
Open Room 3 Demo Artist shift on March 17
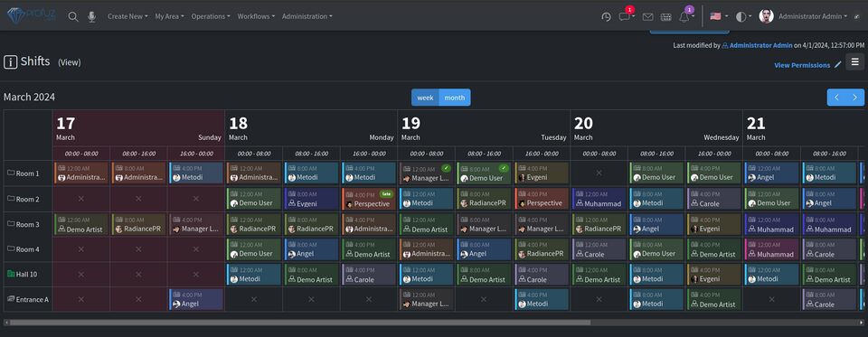tap(81, 224)
